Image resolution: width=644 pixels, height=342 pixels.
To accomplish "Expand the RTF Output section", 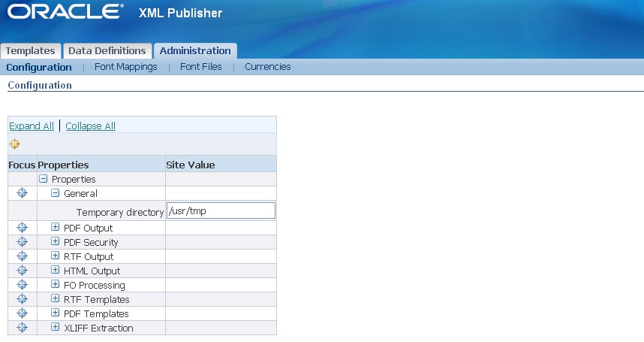I will tap(55, 256).
